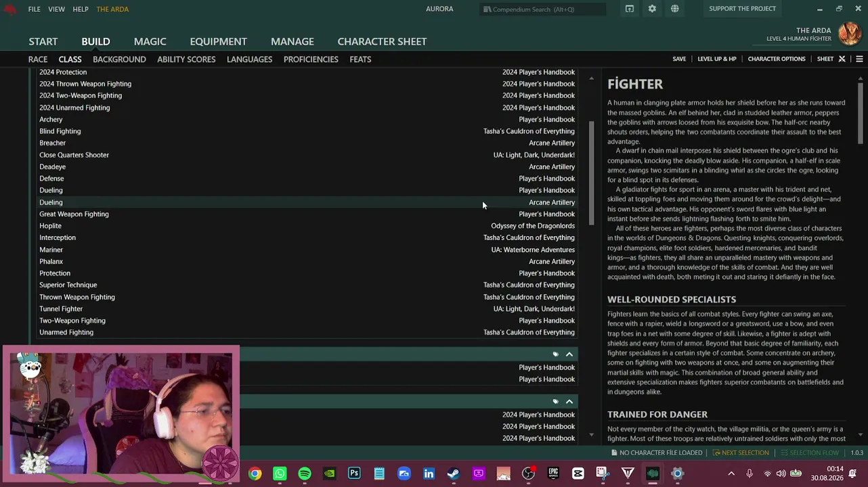Open the Zoom icon in the taskbar
Screen dimensions: 868x487
(404, 473)
